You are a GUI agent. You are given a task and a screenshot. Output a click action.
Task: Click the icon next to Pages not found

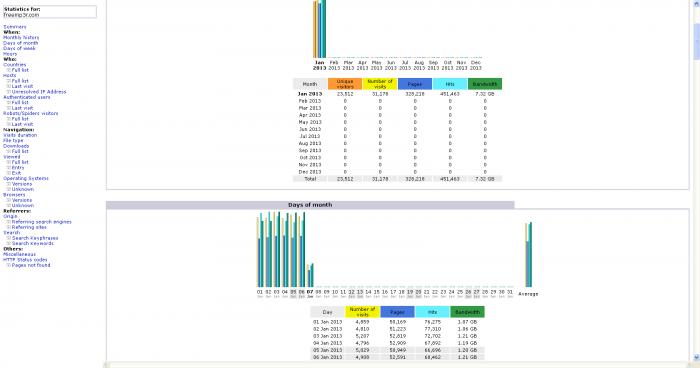pos(8,265)
